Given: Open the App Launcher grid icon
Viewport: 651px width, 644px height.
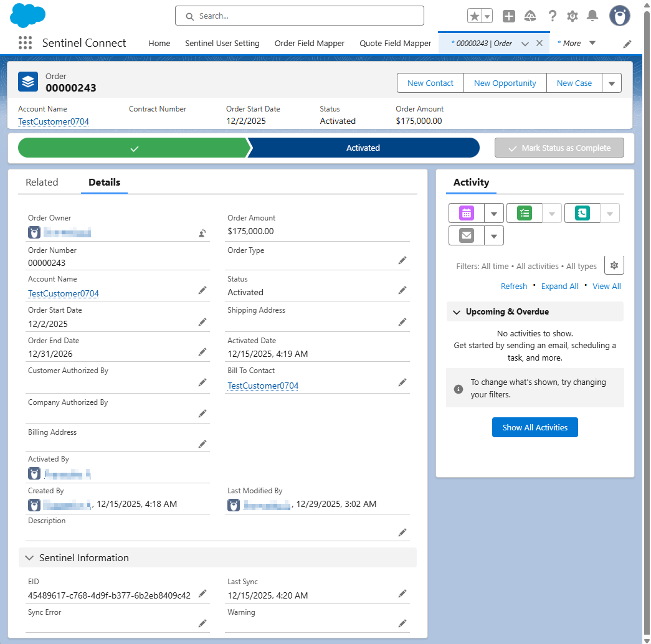Looking at the screenshot, I should (x=25, y=43).
